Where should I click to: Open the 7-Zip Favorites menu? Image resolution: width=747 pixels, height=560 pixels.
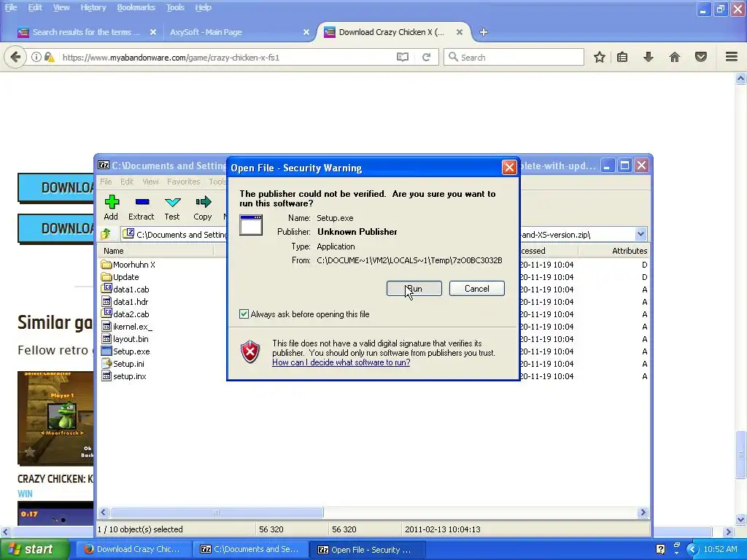pyautogui.click(x=183, y=182)
